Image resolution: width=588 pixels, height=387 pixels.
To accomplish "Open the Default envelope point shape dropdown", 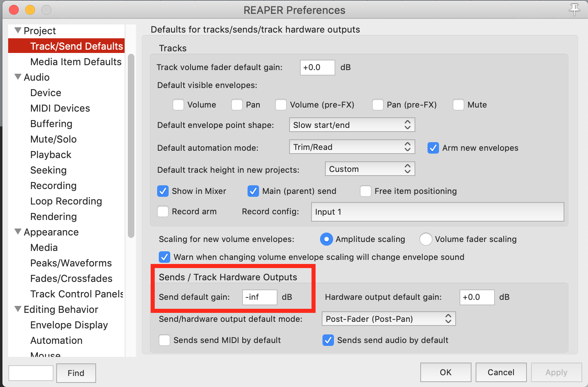I will [352, 125].
